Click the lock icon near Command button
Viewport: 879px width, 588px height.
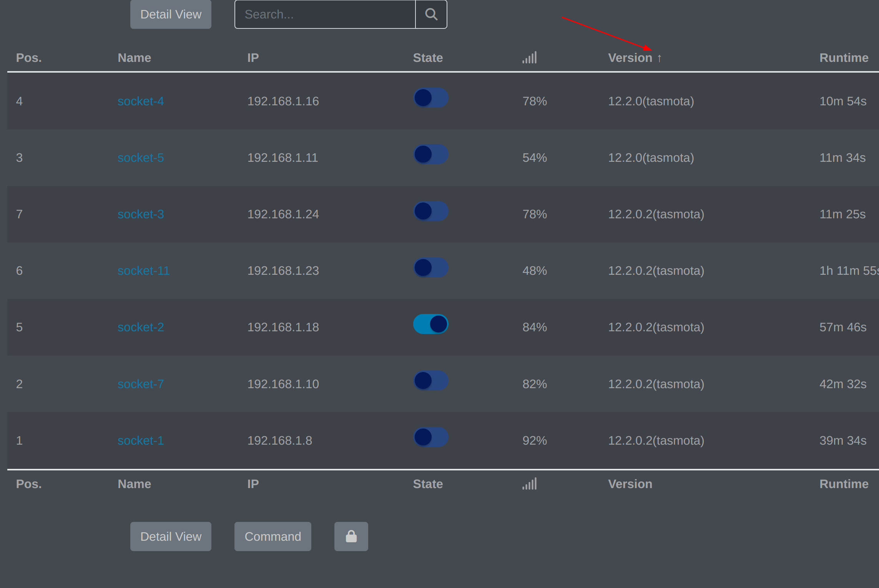pos(351,536)
